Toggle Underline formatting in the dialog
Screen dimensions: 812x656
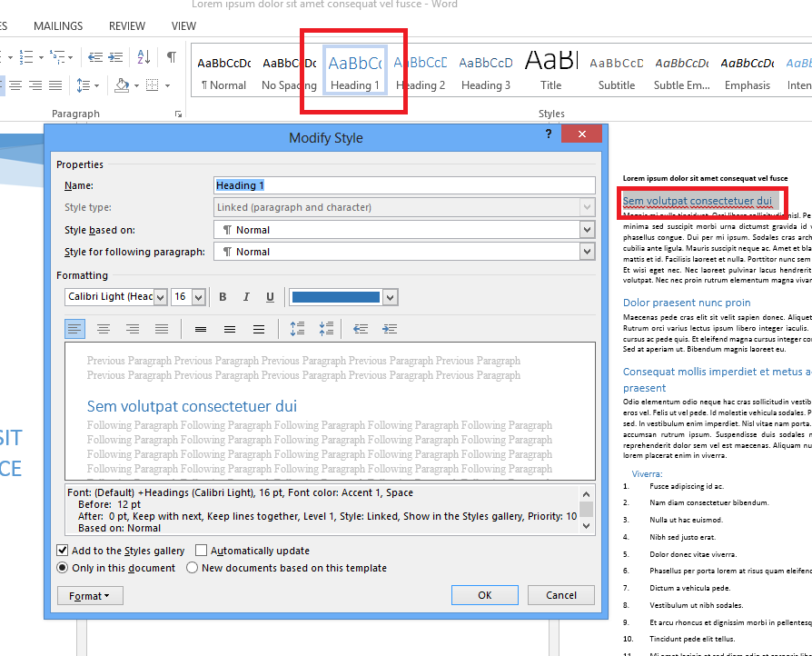point(270,297)
